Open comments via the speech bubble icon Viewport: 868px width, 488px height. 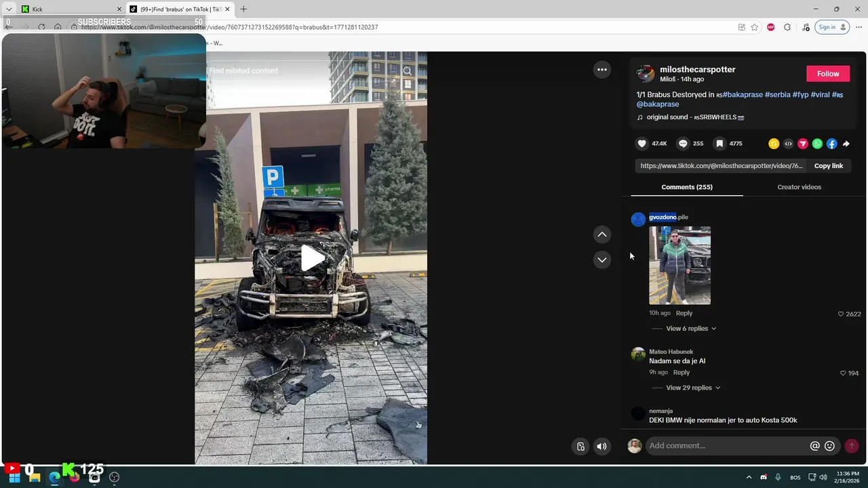(683, 144)
